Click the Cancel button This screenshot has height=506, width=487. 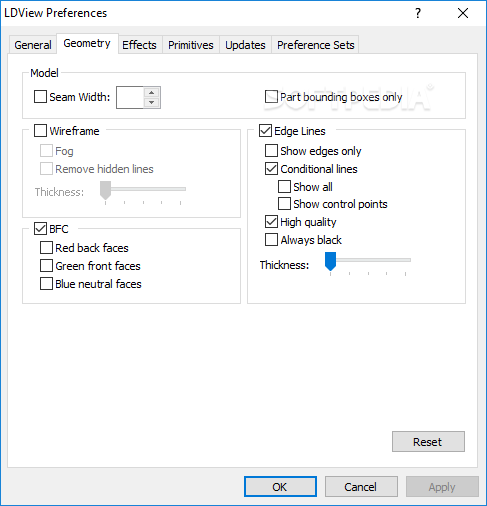pos(361,487)
